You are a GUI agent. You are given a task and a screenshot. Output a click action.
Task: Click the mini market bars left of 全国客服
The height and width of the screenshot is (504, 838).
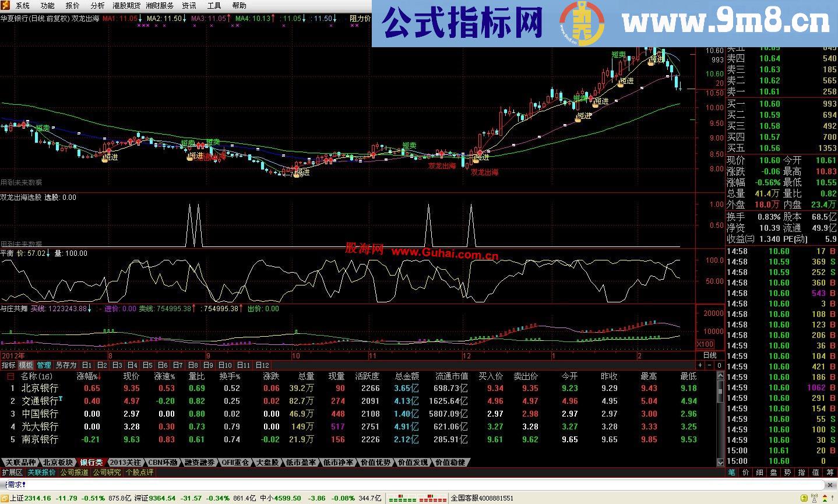click(x=417, y=498)
